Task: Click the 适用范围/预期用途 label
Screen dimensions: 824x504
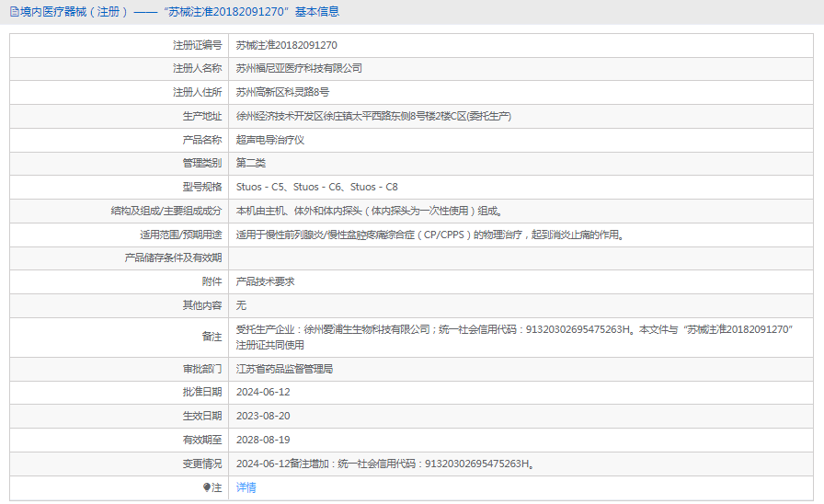Action: tap(181, 235)
